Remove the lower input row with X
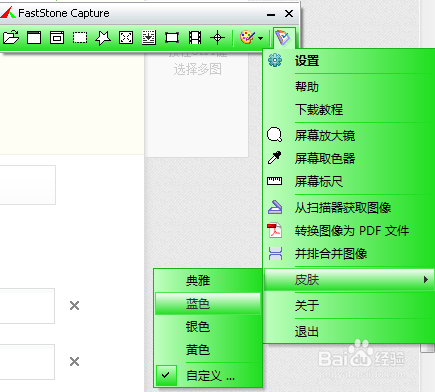The image size is (435, 392). [74, 362]
